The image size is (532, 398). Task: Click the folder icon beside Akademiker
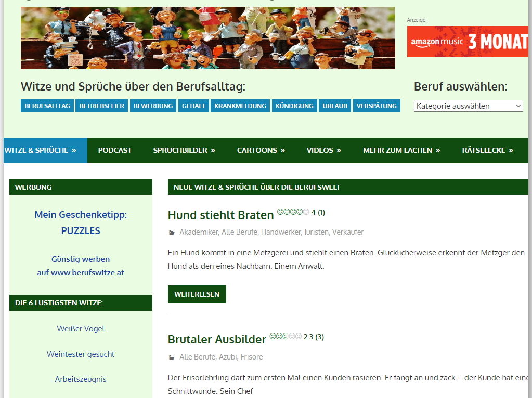click(172, 233)
